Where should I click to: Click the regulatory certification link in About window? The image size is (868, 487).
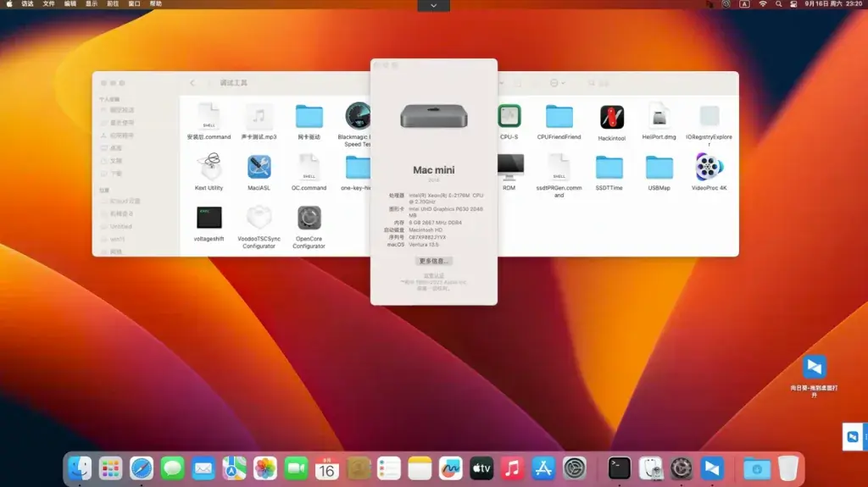433,275
